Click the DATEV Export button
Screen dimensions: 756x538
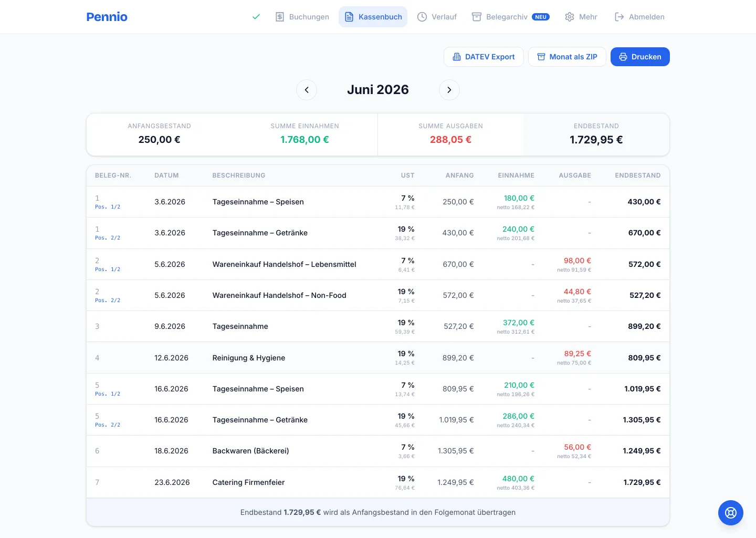pos(484,57)
